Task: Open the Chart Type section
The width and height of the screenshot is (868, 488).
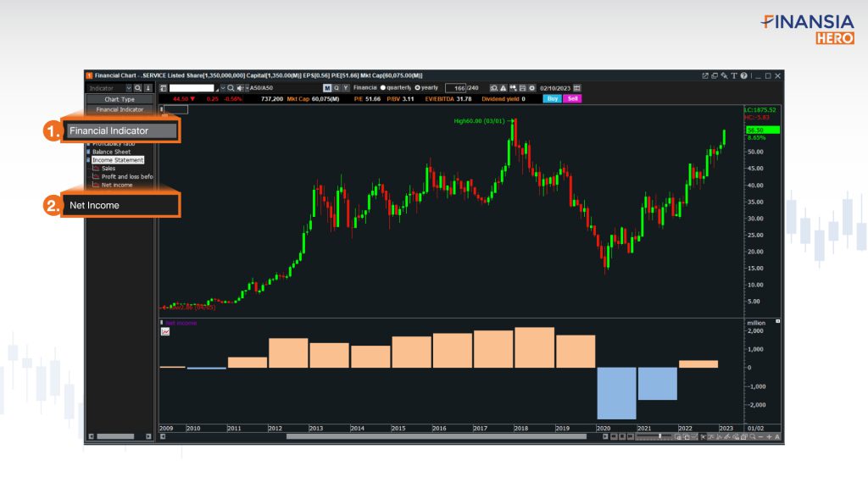Action: click(x=120, y=99)
